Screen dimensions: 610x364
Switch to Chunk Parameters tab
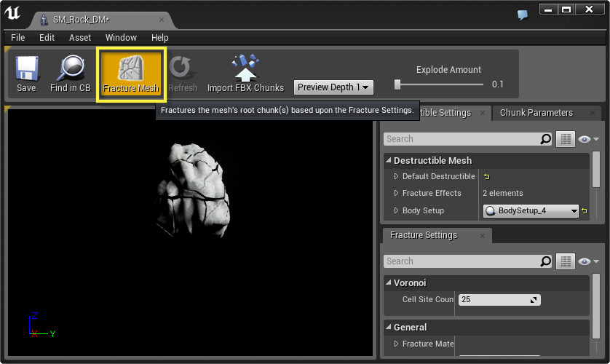(x=536, y=113)
